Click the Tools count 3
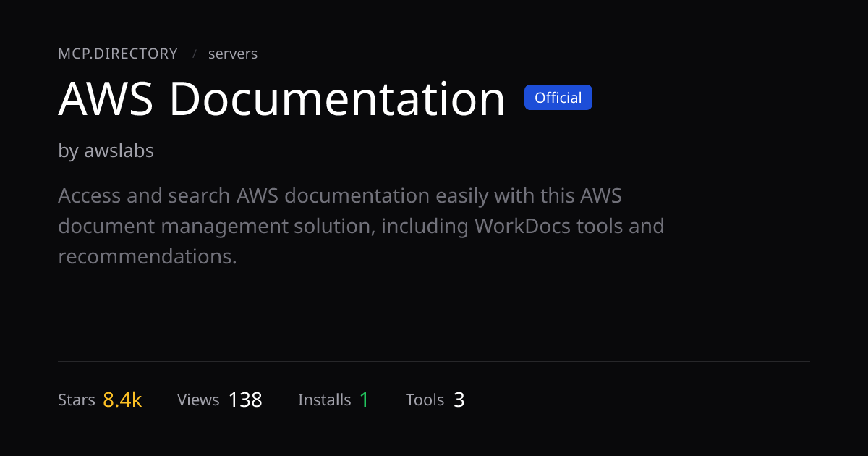868x456 pixels. tap(459, 400)
